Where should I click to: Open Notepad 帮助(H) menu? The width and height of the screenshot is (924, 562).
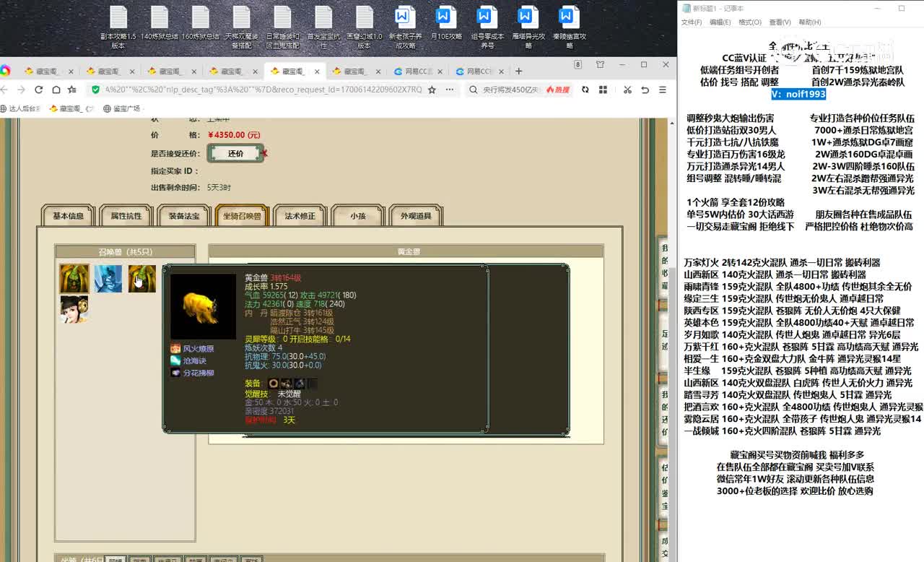click(809, 22)
